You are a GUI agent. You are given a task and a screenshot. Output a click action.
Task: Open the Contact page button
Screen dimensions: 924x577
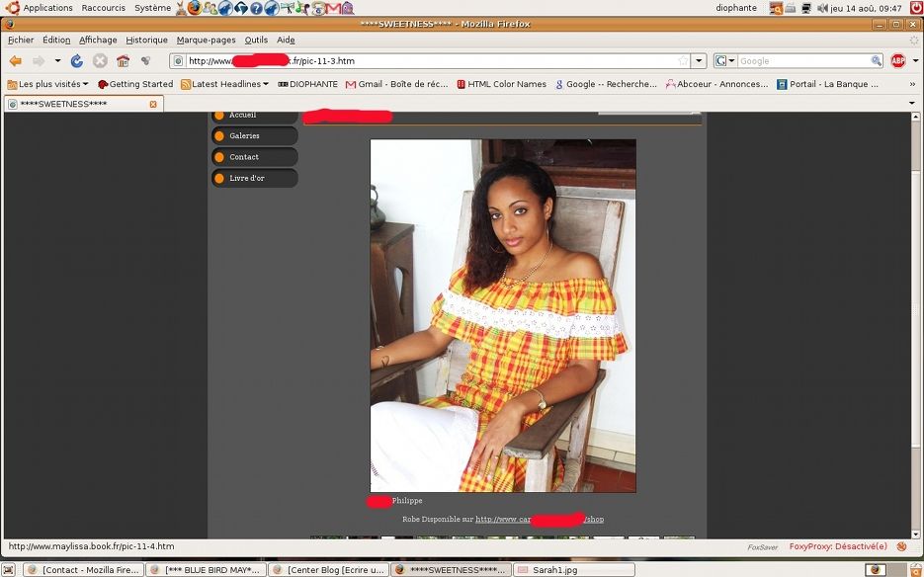[255, 157]
